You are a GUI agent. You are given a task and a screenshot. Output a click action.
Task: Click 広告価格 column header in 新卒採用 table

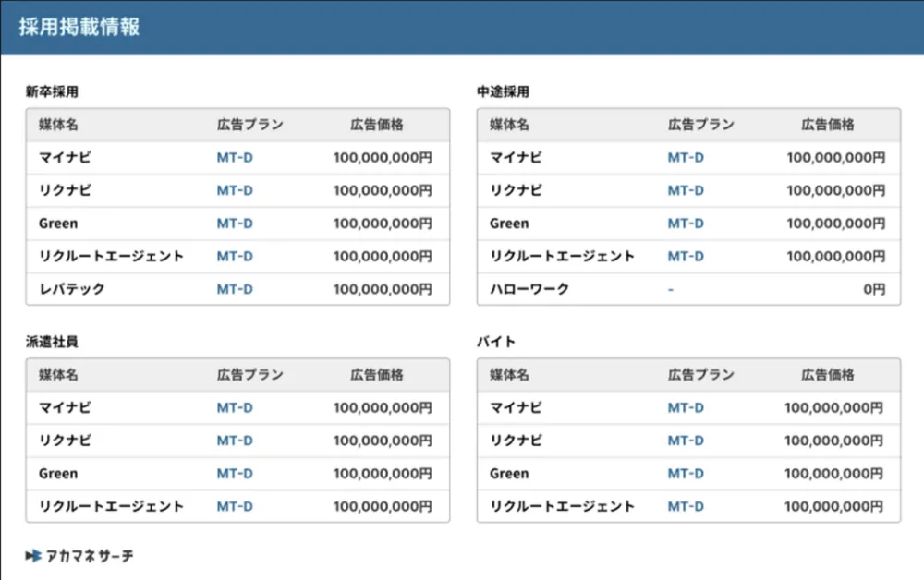[x=377, y=125]
